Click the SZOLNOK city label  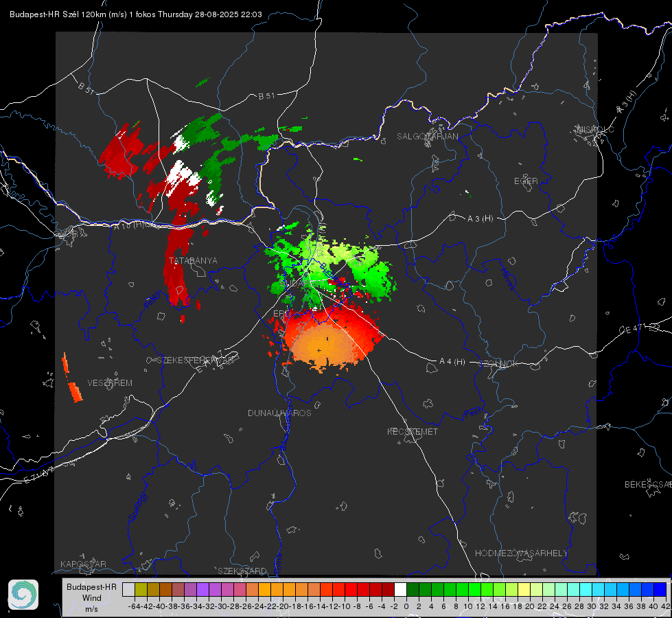point(498,364)
